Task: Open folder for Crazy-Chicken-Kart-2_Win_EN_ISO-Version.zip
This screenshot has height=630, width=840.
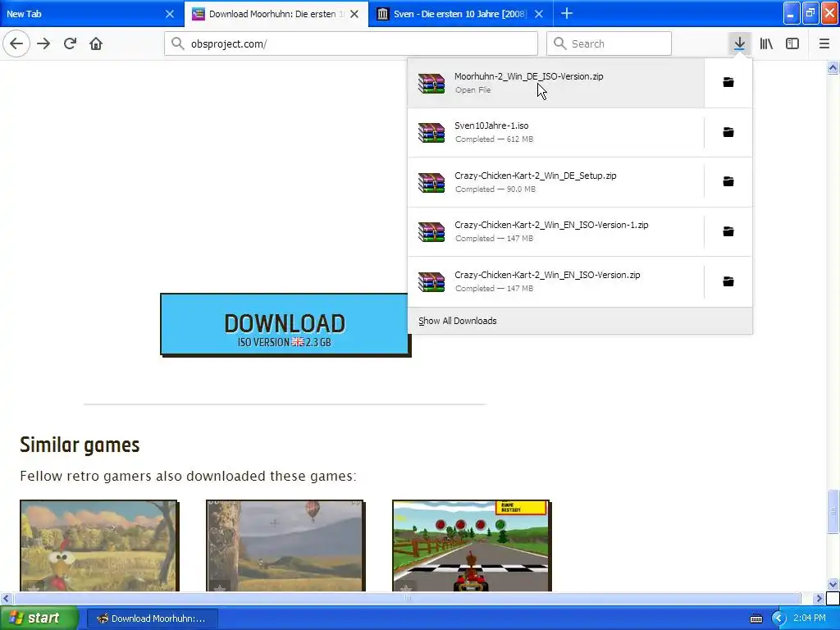Action: [728, 281]
